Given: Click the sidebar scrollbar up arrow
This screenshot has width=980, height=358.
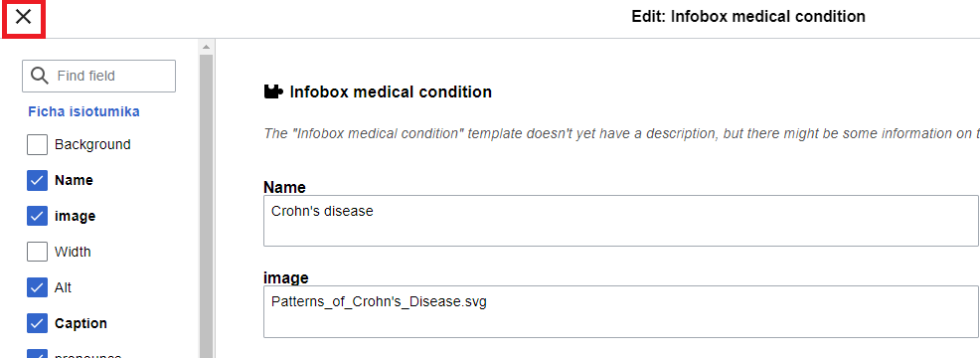Looking at the screenshot, I should (x=207, y=47).
